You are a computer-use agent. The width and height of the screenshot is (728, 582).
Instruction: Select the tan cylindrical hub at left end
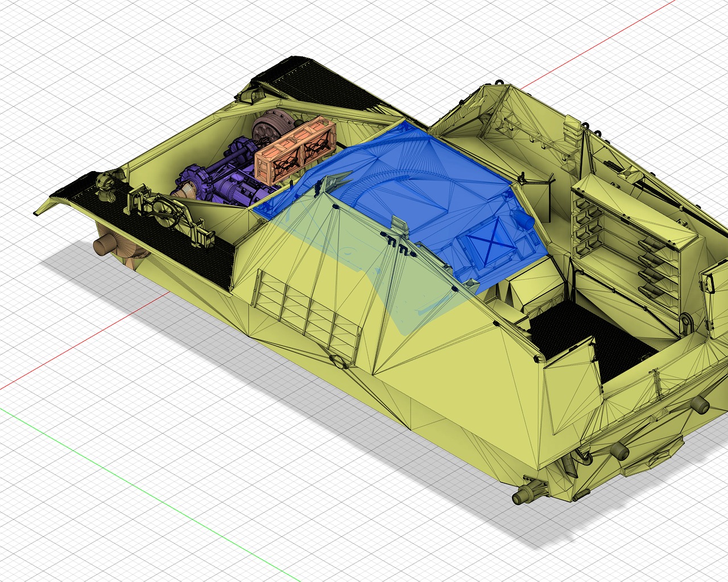[x=104, y=247]
